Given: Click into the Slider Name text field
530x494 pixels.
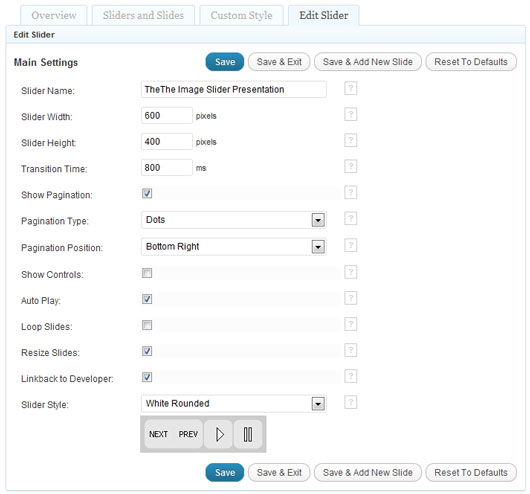Looking at the screenshot, I should click(x=234, y=90).
